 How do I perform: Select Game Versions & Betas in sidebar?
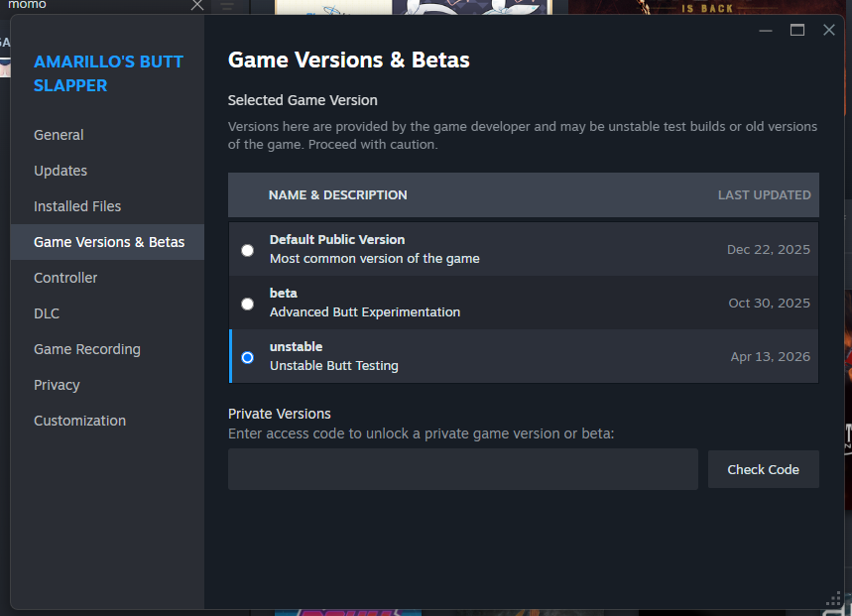109,242
